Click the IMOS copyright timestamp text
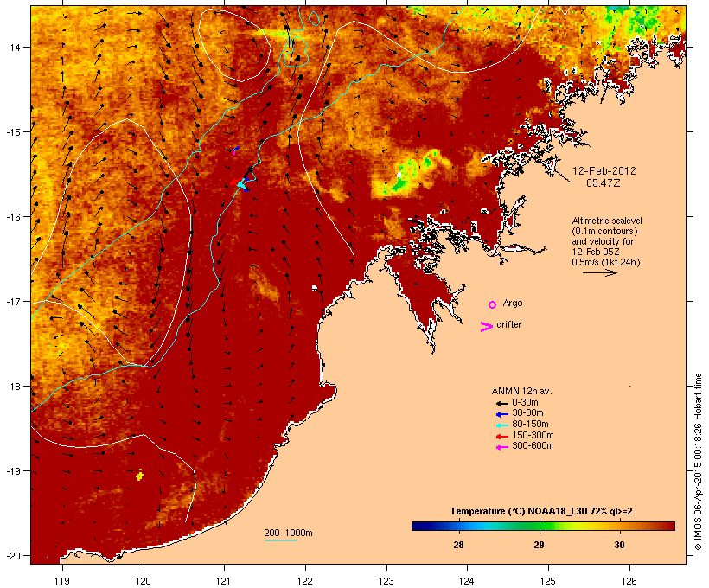The height and width of the screenshot is (588, 709). (698, 462)
